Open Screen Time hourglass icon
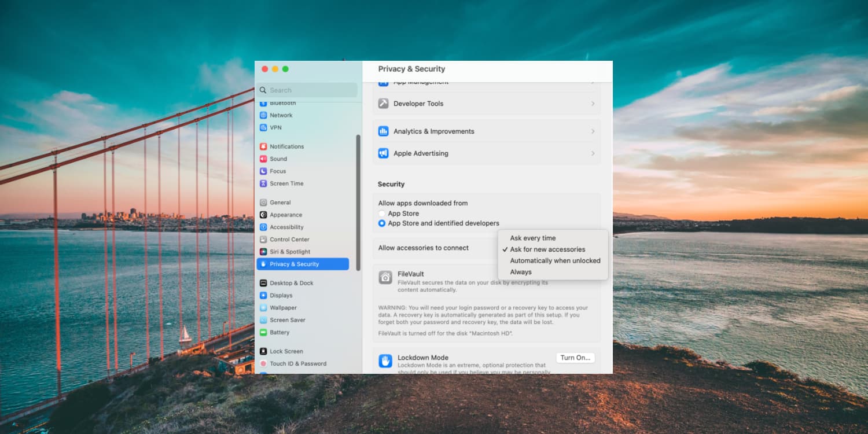868x434 pixels. [x=263, y=183]
